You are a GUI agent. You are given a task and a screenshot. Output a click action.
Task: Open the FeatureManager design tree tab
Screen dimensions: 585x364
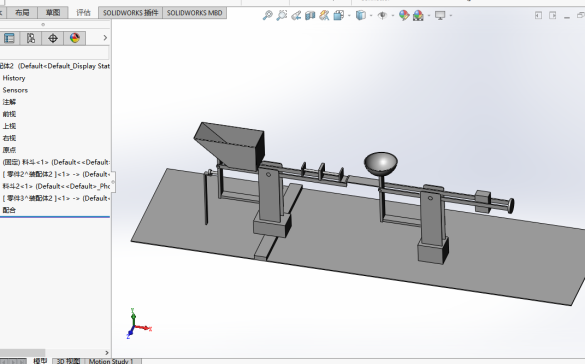(9, 38)
